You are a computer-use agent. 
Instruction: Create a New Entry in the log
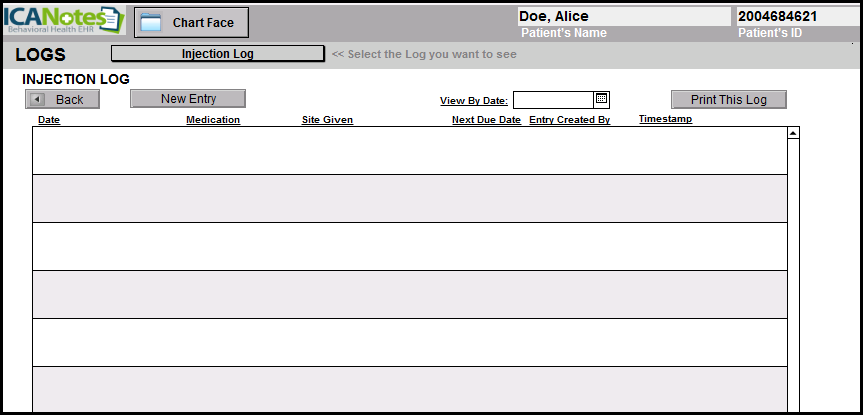pyautogui.click(x=188, y=98)
